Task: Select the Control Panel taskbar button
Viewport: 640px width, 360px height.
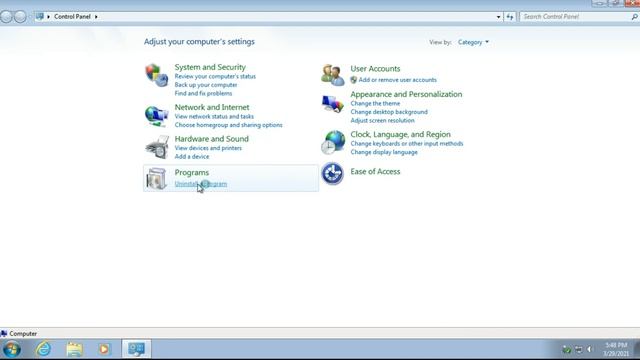Action: 136,349
